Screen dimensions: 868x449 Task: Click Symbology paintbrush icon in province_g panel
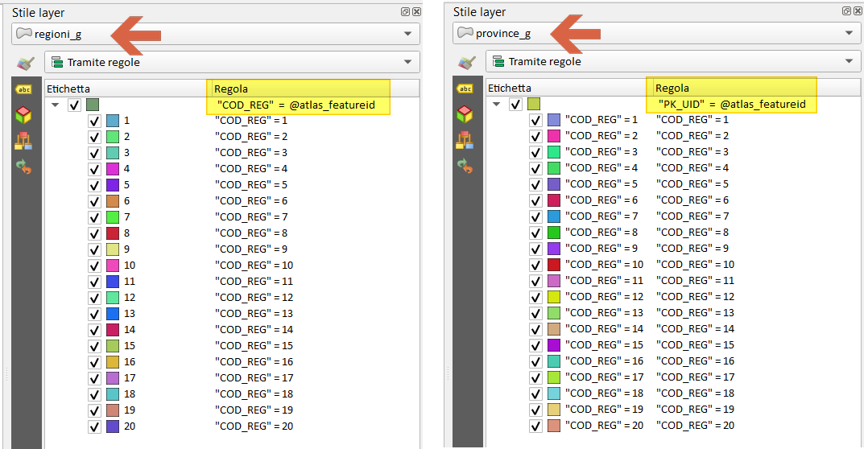click(x=466, y=62)
